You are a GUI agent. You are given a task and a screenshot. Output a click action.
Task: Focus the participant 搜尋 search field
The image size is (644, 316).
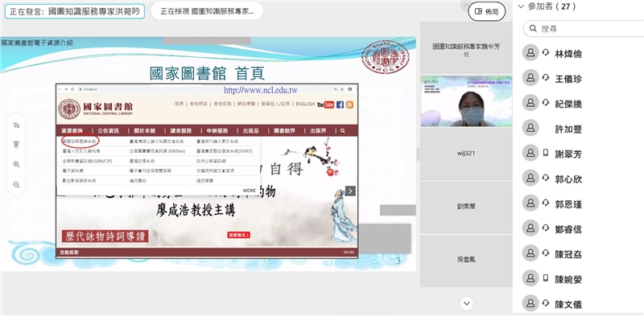(583, 29)
